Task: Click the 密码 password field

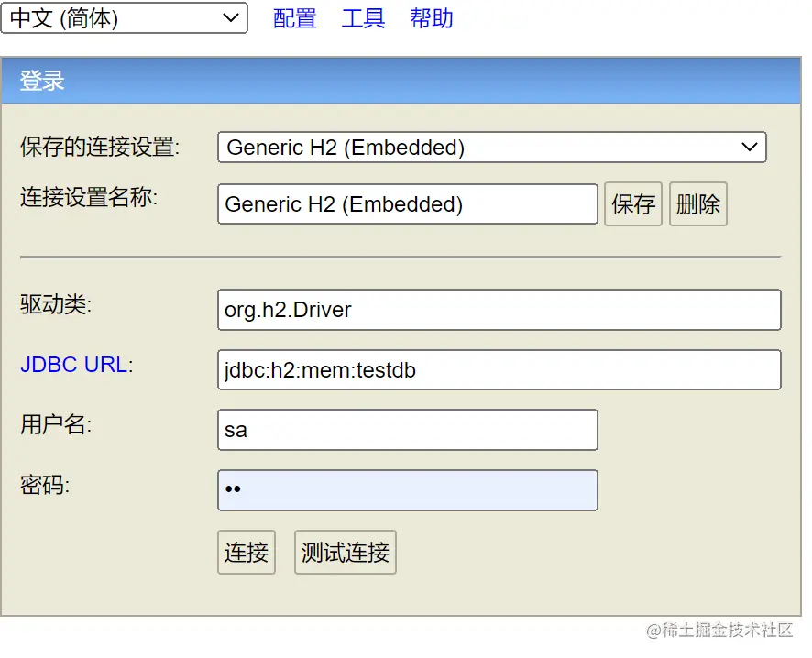Action: point(408,490)
